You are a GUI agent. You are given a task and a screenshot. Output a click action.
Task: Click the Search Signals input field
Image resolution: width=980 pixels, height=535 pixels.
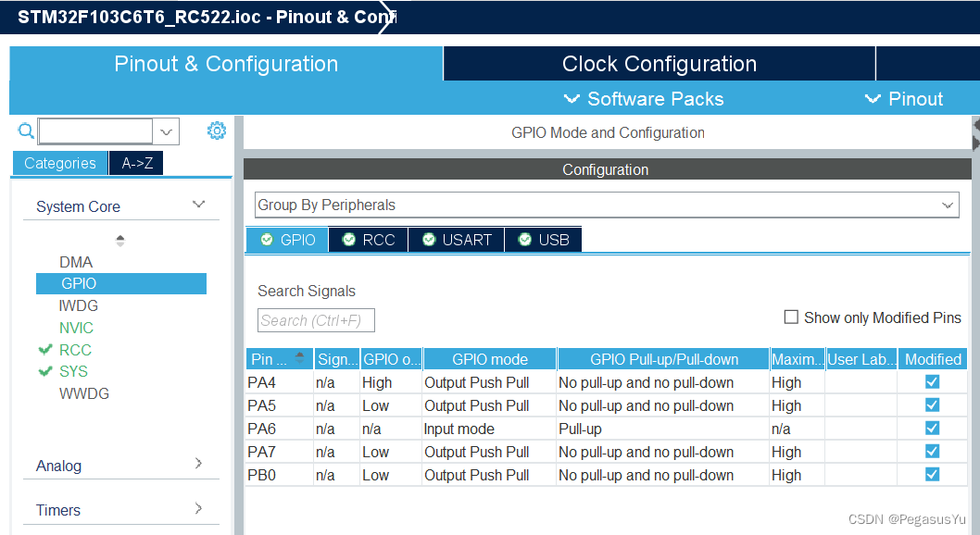pos(316,320)
